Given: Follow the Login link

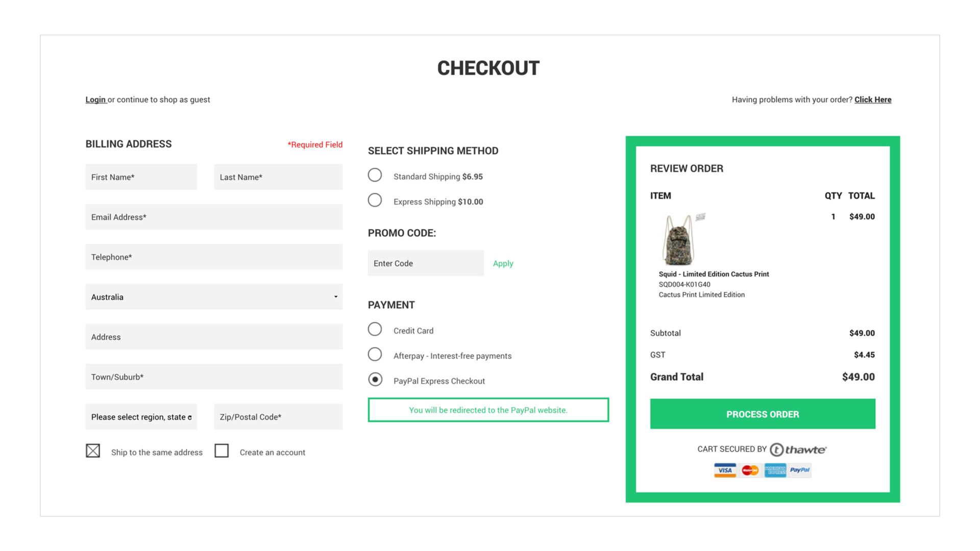Looking at the screenshot, I should (95, 99).
